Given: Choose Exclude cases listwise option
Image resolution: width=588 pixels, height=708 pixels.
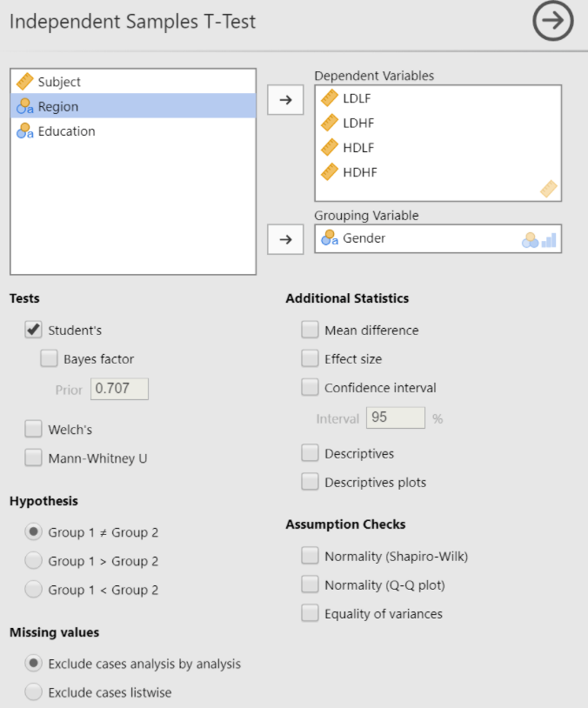Looking at the screenshot, I should coord(34,692).
